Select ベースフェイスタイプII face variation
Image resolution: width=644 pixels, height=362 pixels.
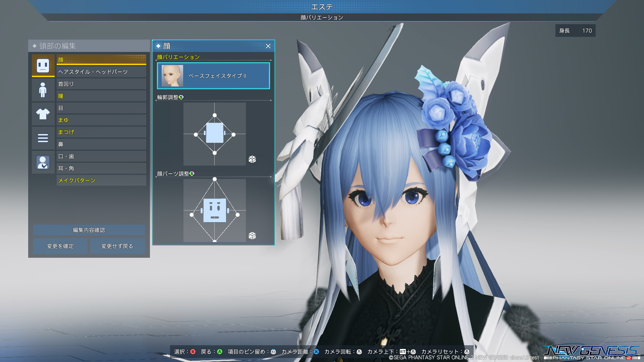(x=213, y=76)
